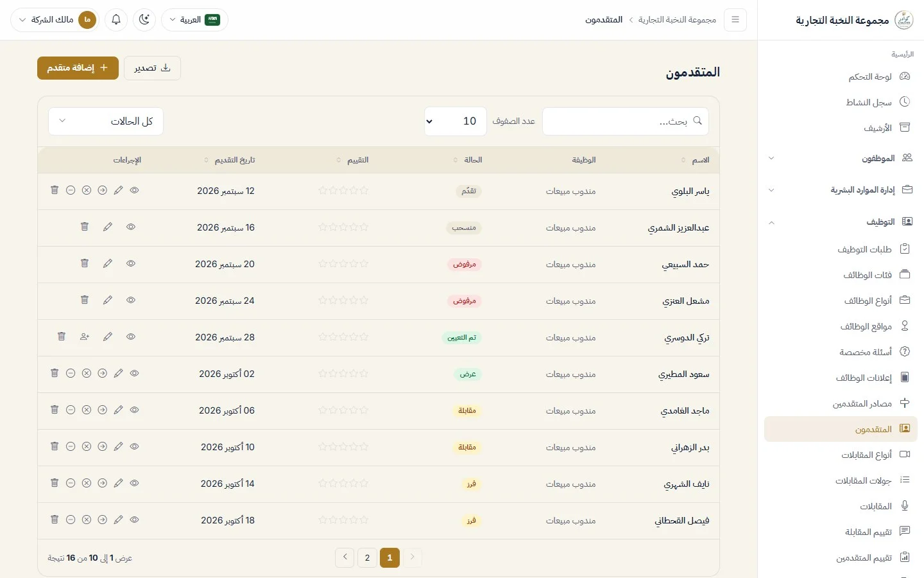The width and height of the screenshot is (924, 578).
Task: Expand the إدارة الموارد البشرية sidebar section
Action: (841, 190)
